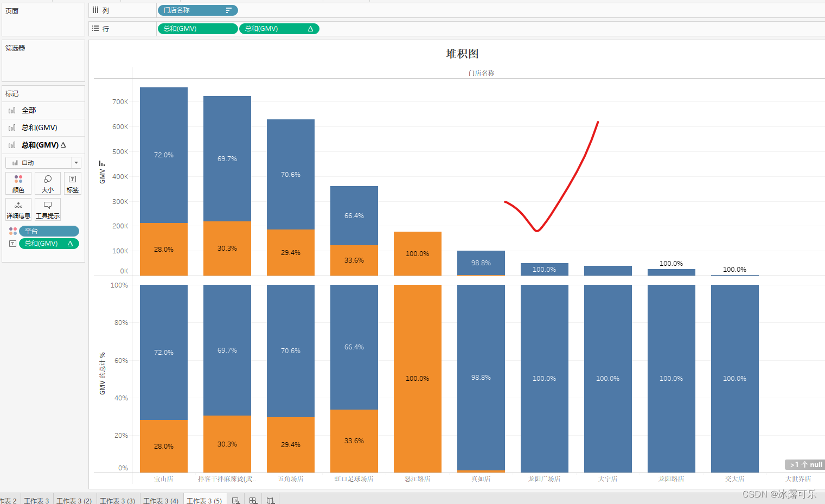Click the 龙阳广场店 axis label
Viewport: 825px width, 504px height.
545,479
